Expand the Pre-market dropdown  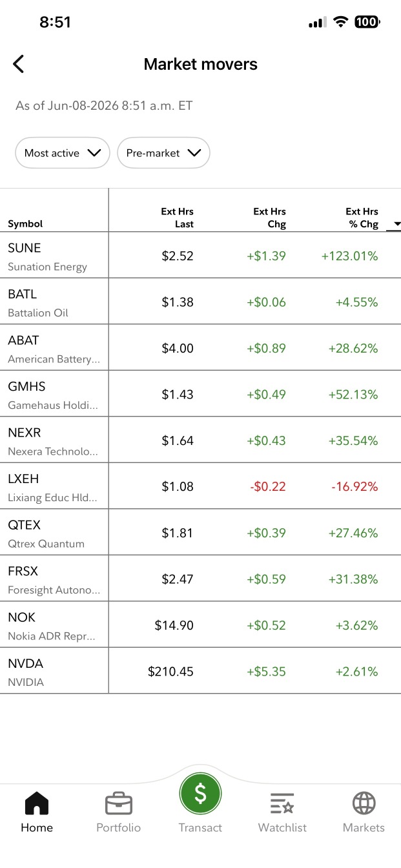coord(164,153)
